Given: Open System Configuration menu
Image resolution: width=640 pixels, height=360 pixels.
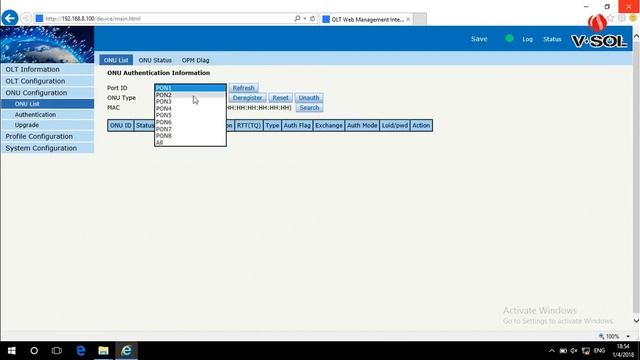Looking at the screenshot, I should tap(47, 148).
